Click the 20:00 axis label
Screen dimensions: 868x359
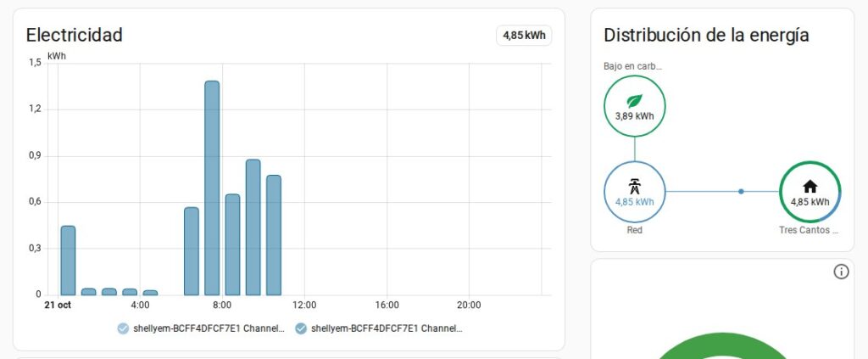469,306
